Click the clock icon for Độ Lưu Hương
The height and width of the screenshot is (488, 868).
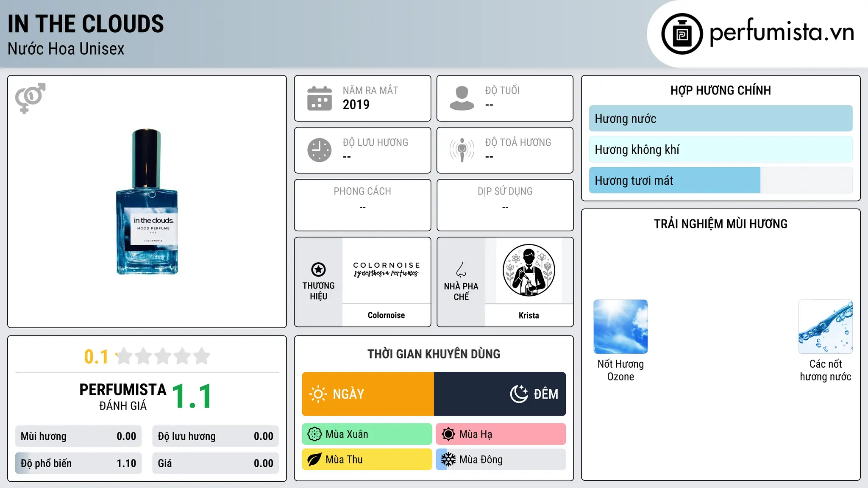[320, 150]
